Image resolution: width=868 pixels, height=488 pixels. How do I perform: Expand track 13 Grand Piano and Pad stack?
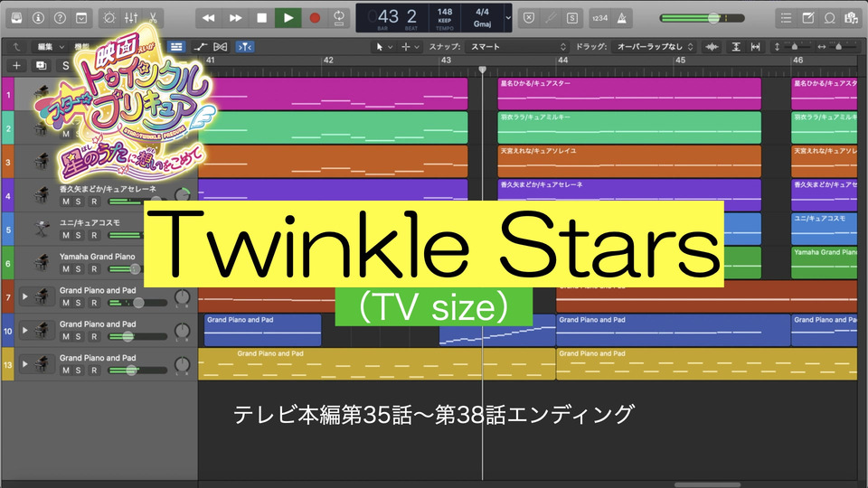pyautogui.click(x=25, y=364)
